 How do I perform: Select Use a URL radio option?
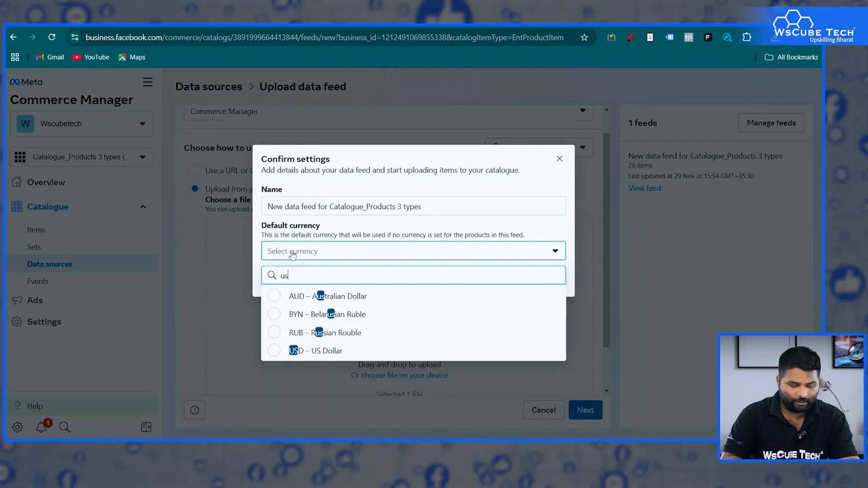pyautogui.click(x=194, y=170)
